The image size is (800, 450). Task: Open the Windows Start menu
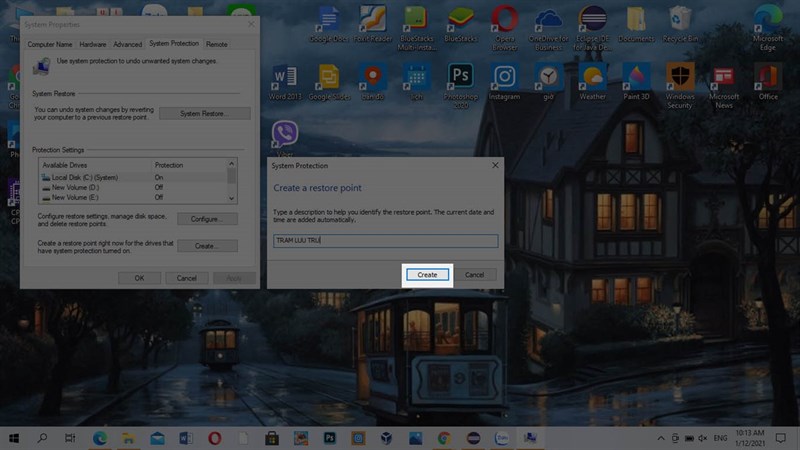14,438
